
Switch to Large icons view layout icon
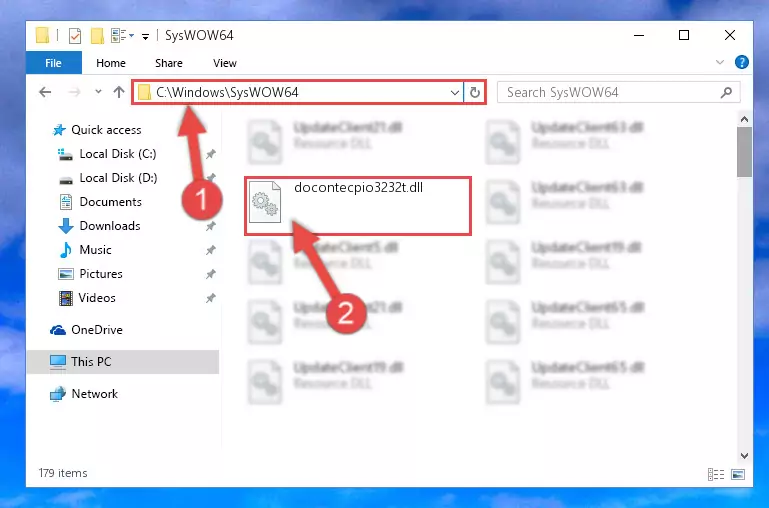coord(738,474)
